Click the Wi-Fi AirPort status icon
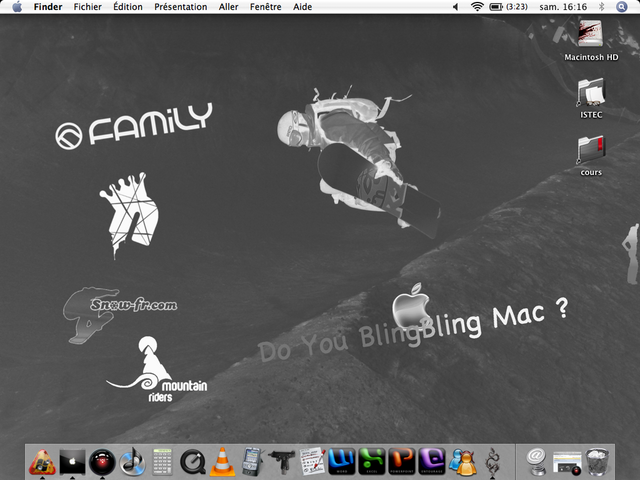The width and height of the screenshot is (640, 480). coord(477,7)
